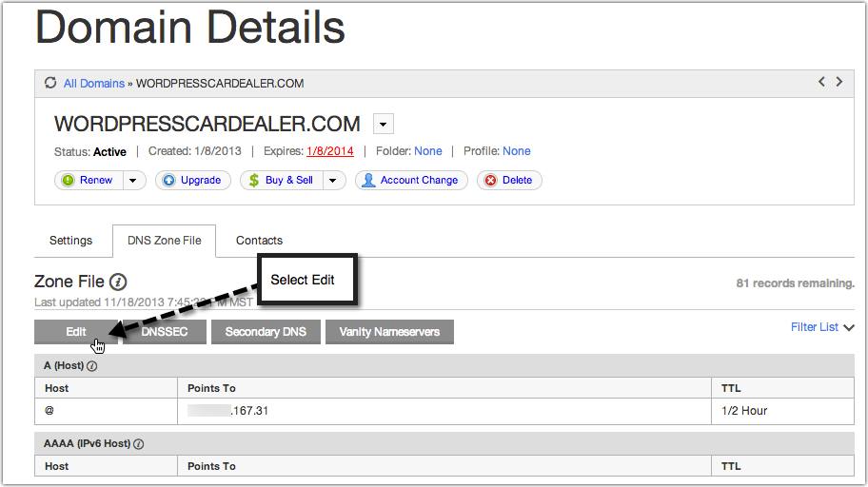Click the Zone File info icon
This screenshot has height=487, width=868.
pos(118,282)
